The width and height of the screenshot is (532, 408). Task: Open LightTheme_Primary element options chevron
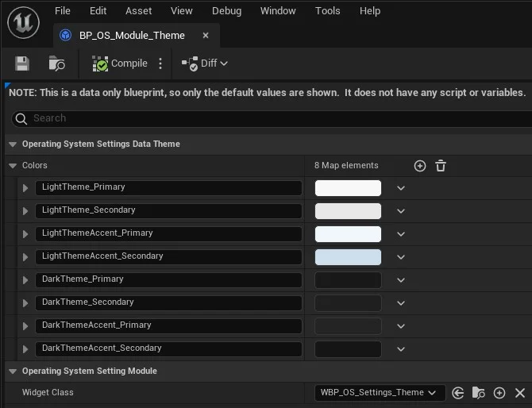(401, 188)
